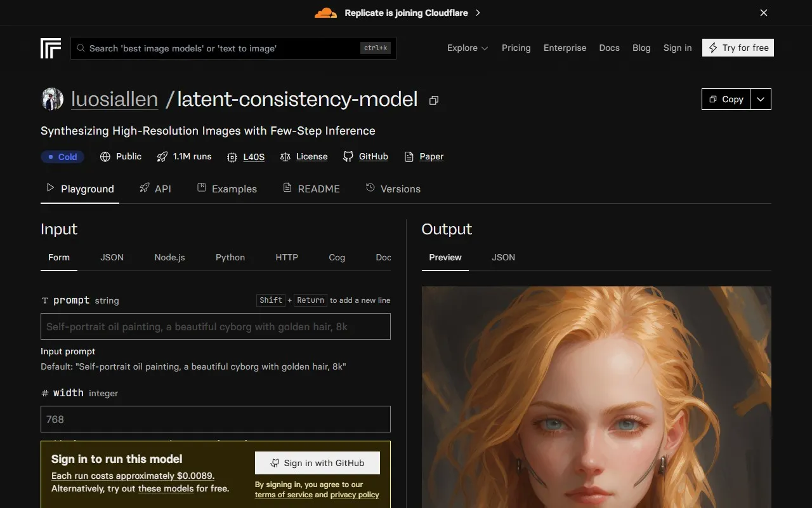Click the Cold status badge
Image resolution: width=812 pixels, height=508 pixels.
(62, 156)
